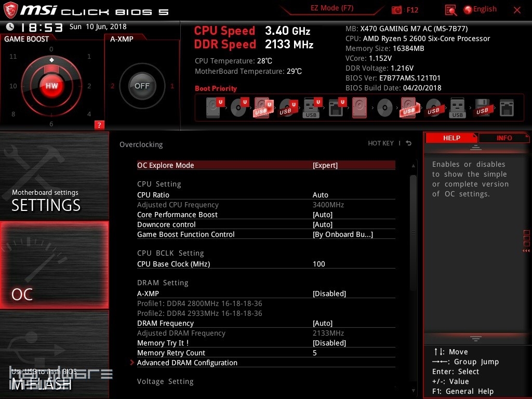Switch to EZ Mode (F7)
532x399 pixels.
(332, 8)
